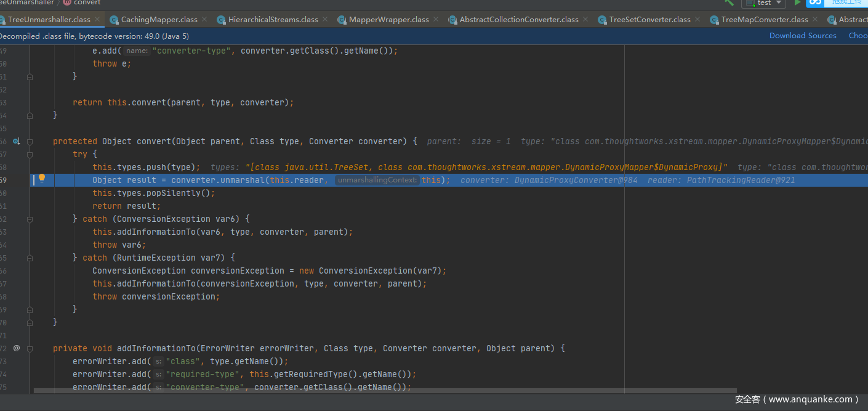Click the green Build hammer icon
The image size is (868, 411).
pyautogui.click(x=729, y=2)
